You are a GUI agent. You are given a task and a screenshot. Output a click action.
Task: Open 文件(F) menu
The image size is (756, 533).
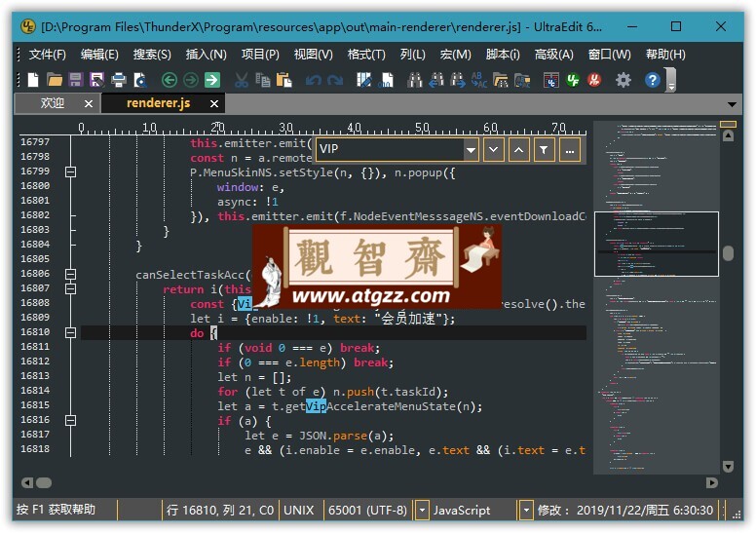coord(47,55)
